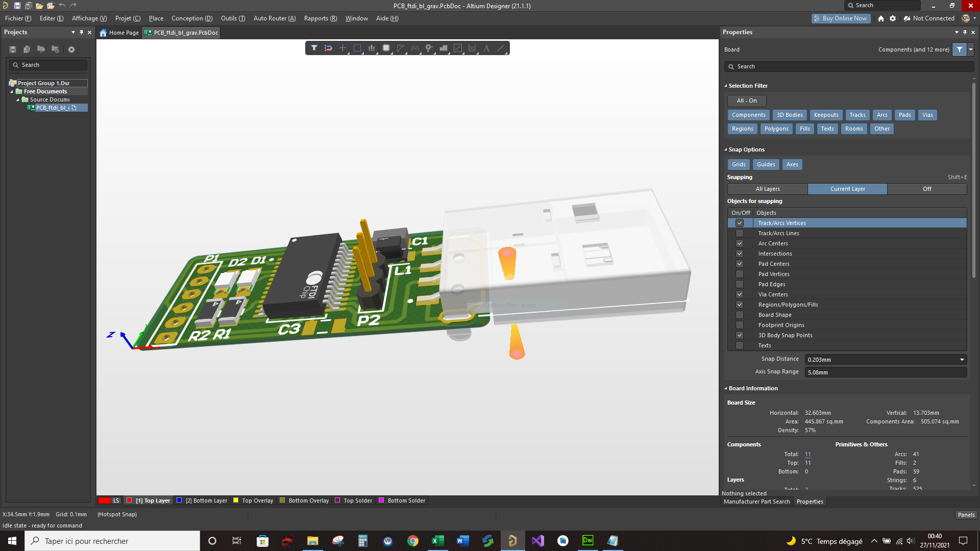Click the selection filter funnel icon
This screenshot has height=551, width=980.
point(314,48)
